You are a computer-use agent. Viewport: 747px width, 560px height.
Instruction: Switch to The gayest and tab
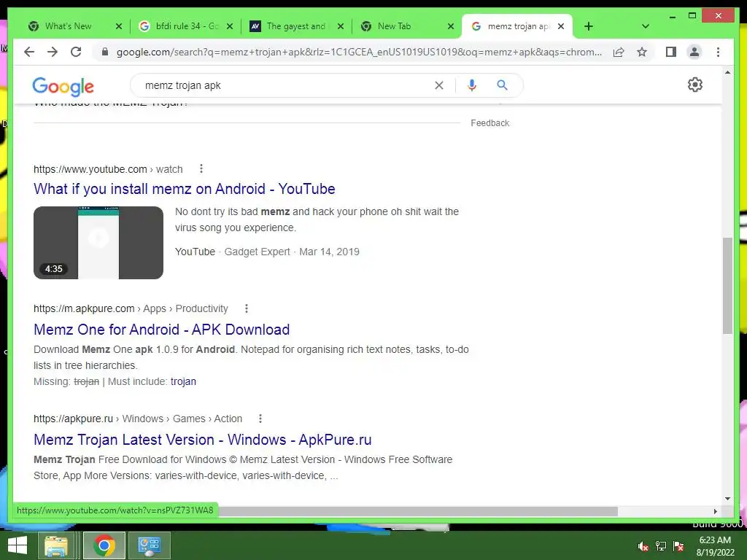point(296,27)
